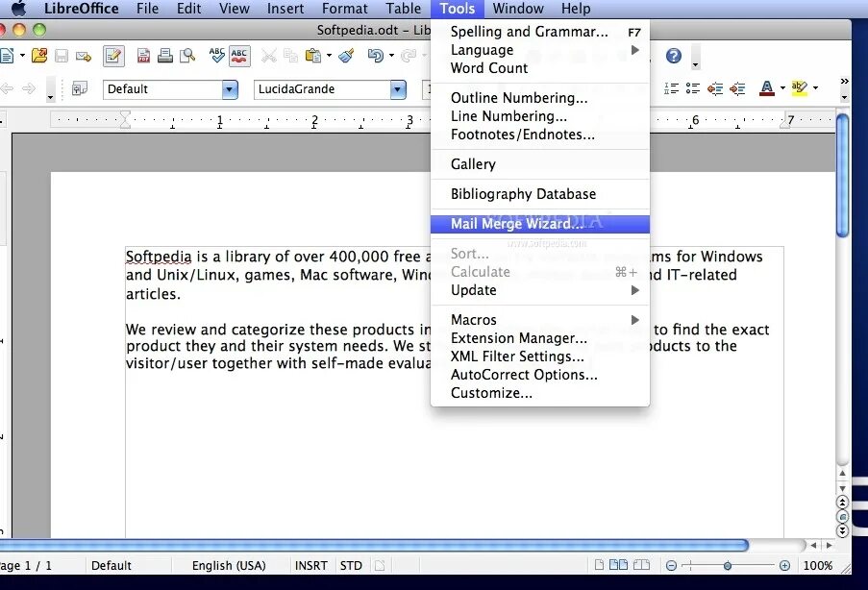
Task: Toggle STD selection mode in status bar
Action: (x=351, y=566)
